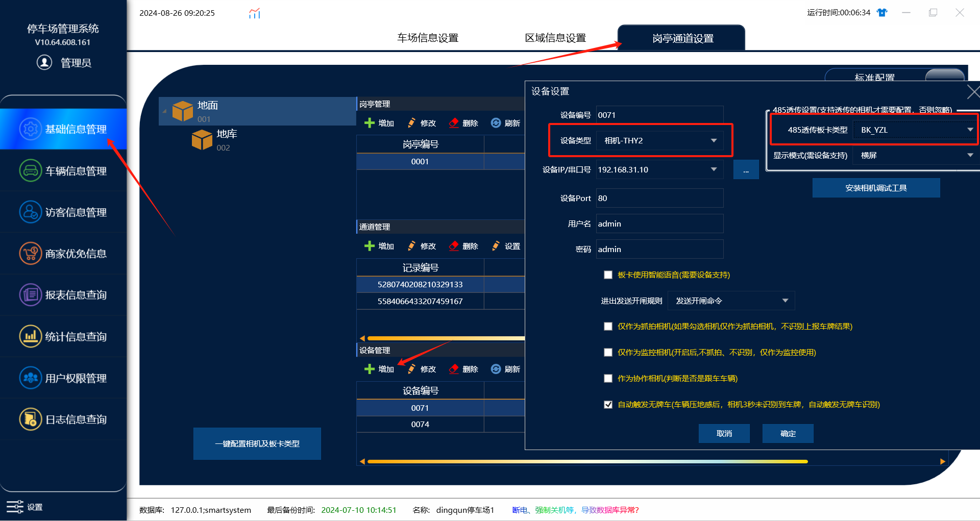Switch to 区域信息设置 tab
The image size is (980, 521).
[x=555, y=38]
